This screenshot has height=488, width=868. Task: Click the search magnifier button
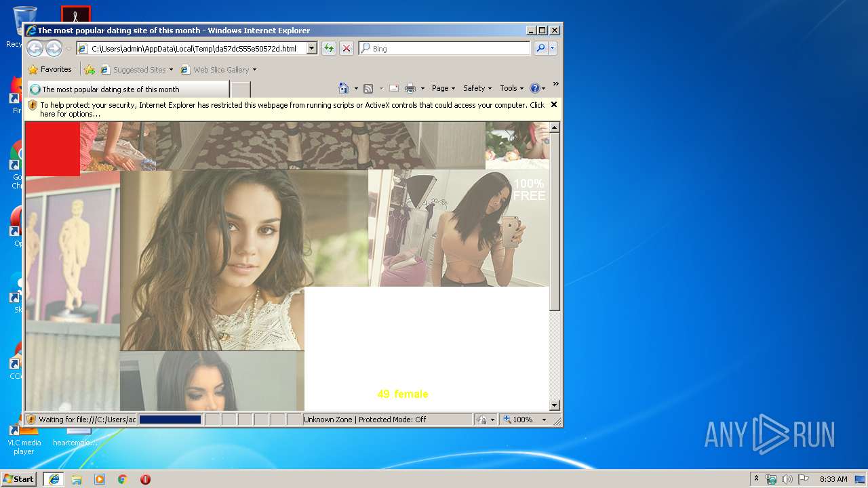(540, 48)
